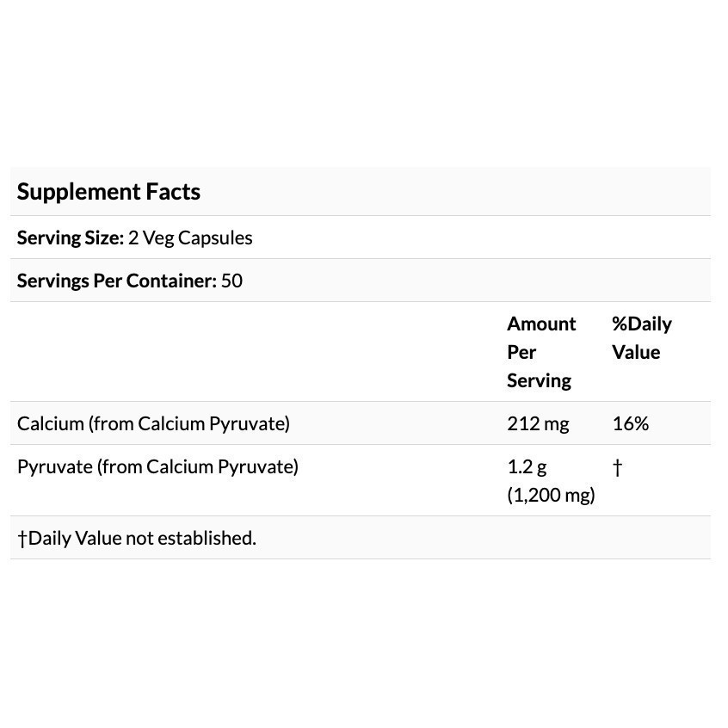Image resolution: width=728 pixels, height=728 pixels.
Task: Select the 1.2 g pyruvate amount
Action: (x=527, y=466)
